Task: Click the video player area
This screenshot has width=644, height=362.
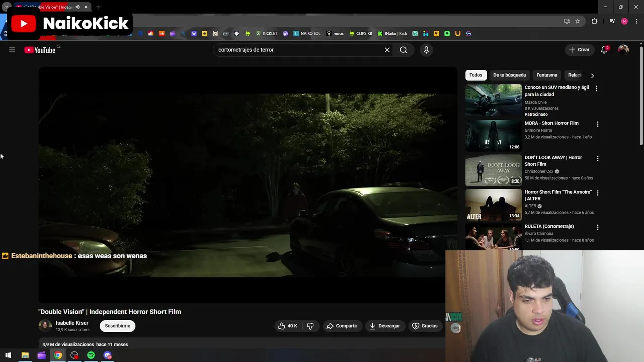Action: click(248, 185)
